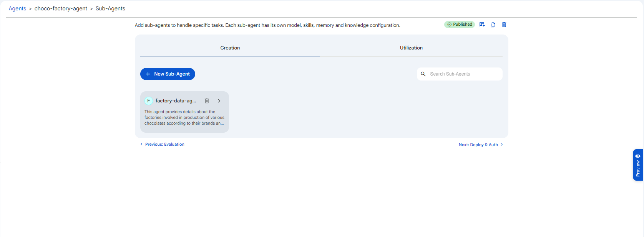Open the Preview side panel
This screenshot has width=644, height=237.
tap(638, 165)
